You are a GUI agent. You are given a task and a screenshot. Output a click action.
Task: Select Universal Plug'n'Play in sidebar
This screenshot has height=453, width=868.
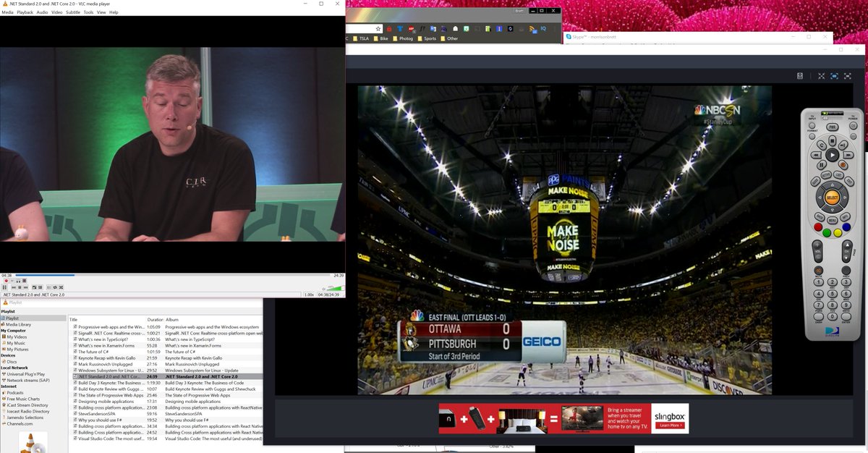tap(25, 374)
